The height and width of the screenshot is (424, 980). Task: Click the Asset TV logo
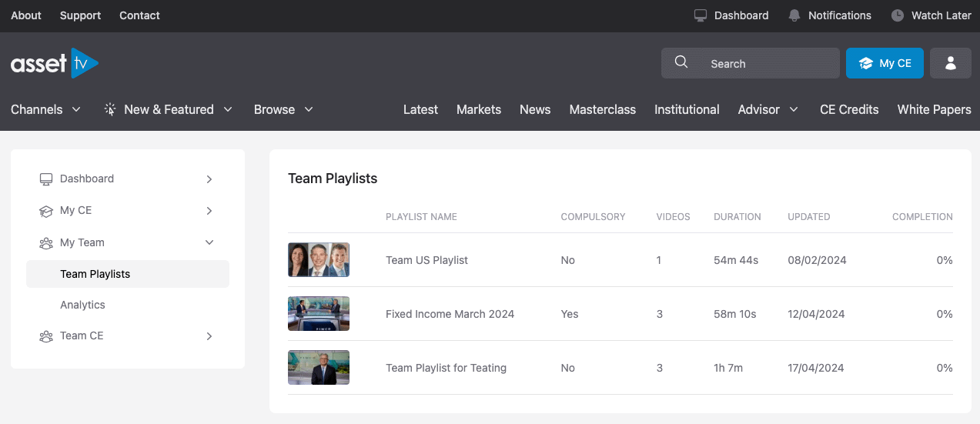[54, 63]
